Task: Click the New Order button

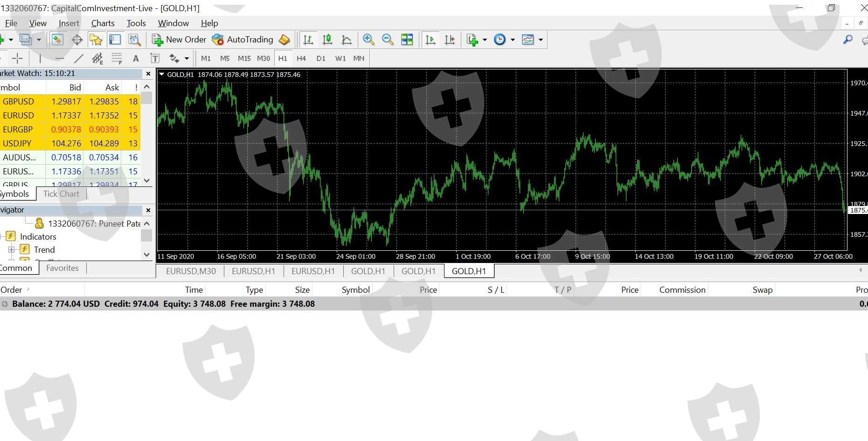Action: (179, 40)
